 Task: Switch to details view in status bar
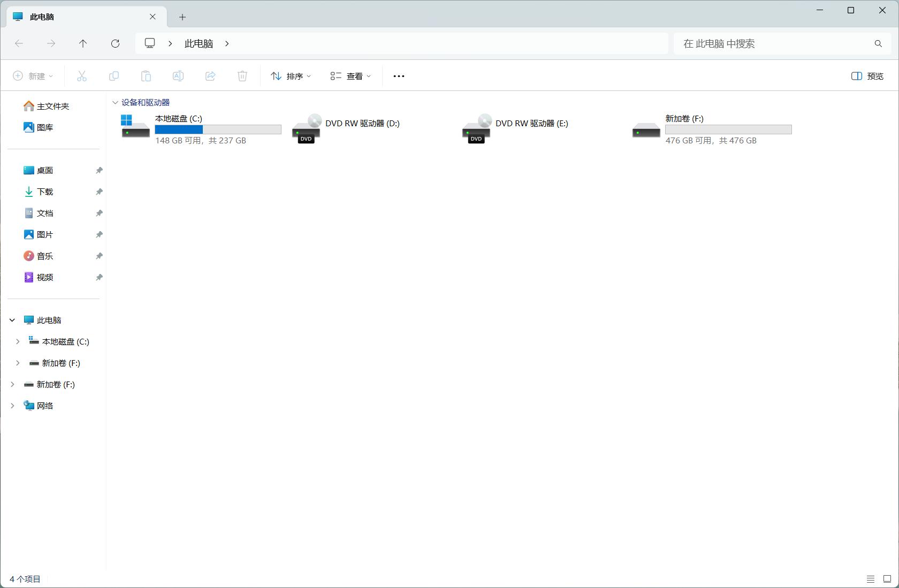[870, 579]
